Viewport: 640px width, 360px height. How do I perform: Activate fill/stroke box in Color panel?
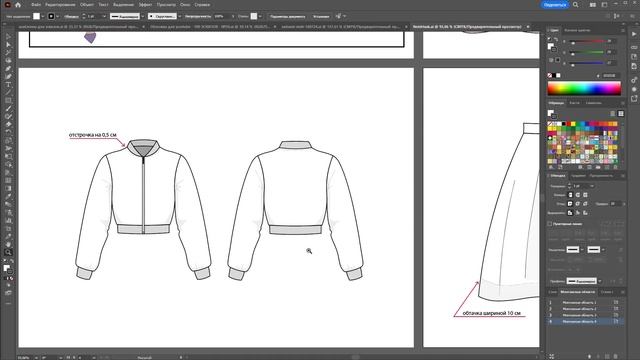[551, 47]
